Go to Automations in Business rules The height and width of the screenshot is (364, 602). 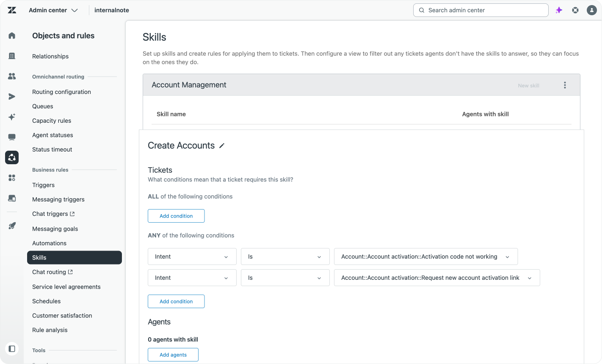coord(49,243)
